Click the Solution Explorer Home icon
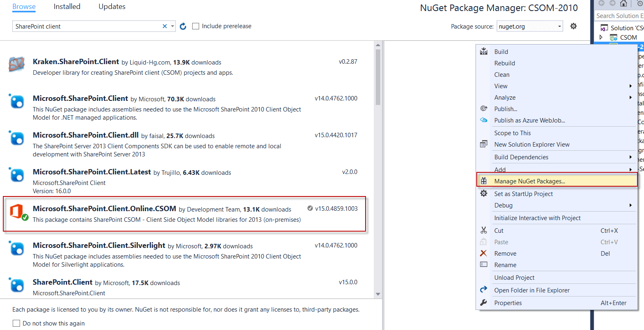 (x=624, y=4)
